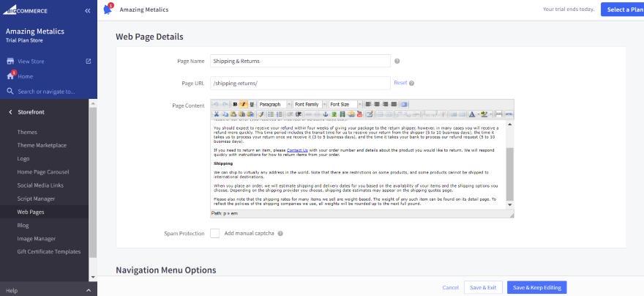Insert an image with the tree picture icon
644x296 pixels.
point(334,114)
